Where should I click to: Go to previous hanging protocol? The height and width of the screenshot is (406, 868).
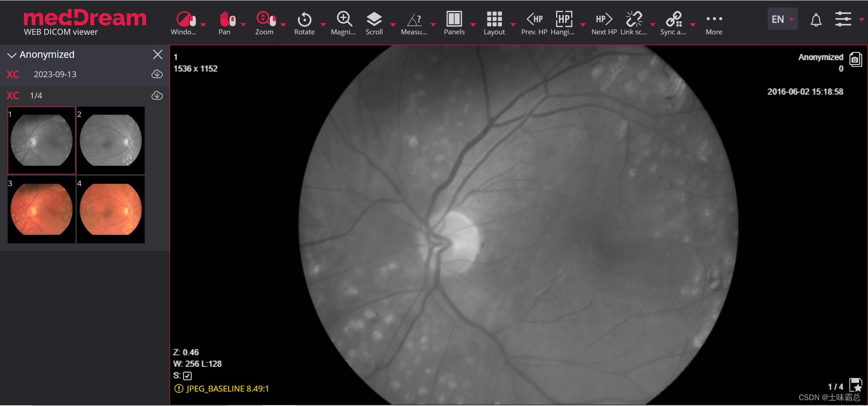pyautogui.click(x=534, y=23)
